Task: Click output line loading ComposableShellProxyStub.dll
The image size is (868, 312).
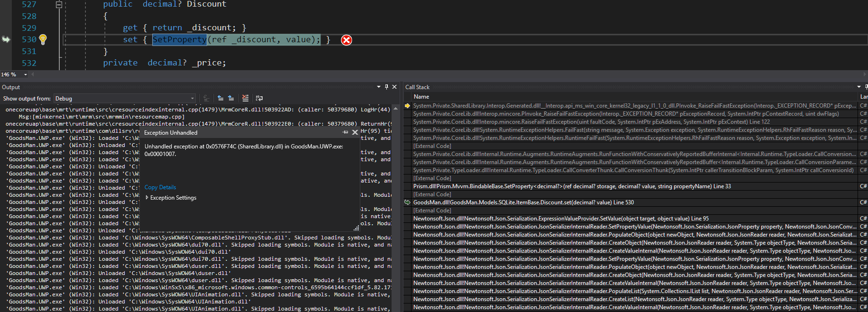Action: coord(199,238)
